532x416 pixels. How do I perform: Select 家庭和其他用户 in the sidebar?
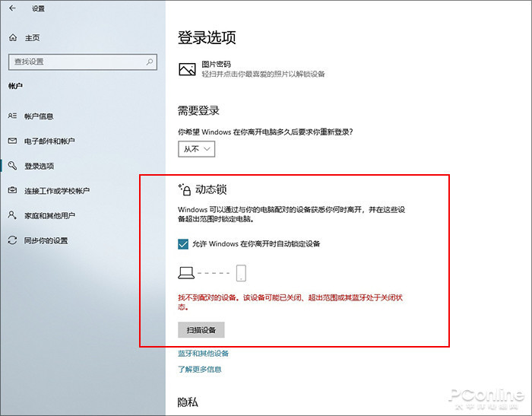pos(49,215)
